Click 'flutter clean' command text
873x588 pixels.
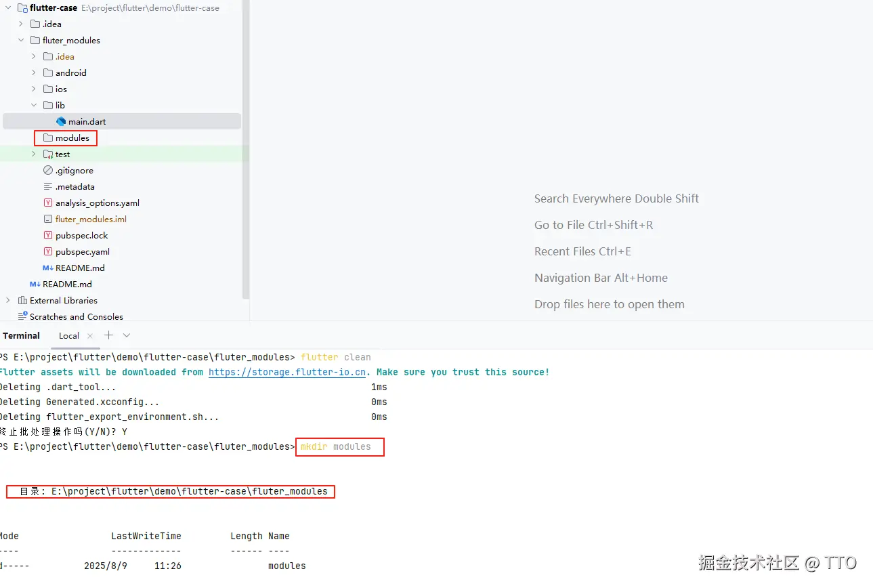coord(336,358)
